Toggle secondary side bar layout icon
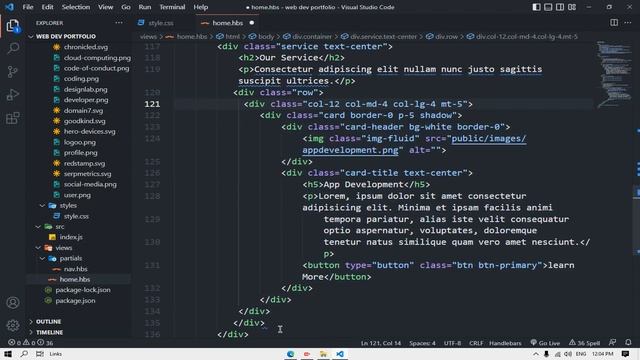This screenshot has width=640, height=360. (560, 7)
